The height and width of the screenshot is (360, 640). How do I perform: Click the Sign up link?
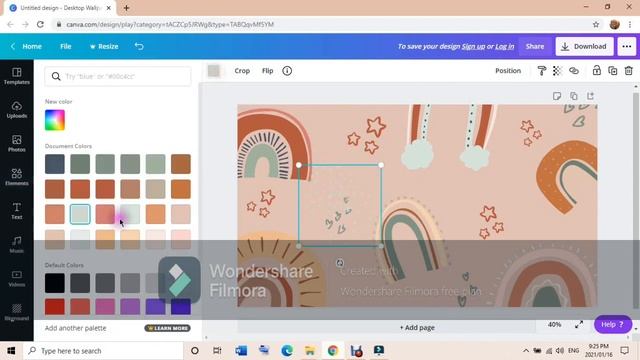coord(473,47)
